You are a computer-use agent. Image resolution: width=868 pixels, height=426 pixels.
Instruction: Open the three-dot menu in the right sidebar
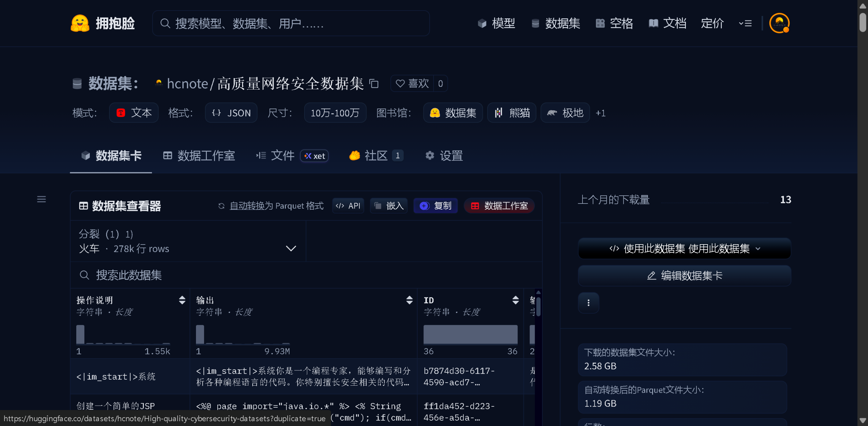pos(588,303)
